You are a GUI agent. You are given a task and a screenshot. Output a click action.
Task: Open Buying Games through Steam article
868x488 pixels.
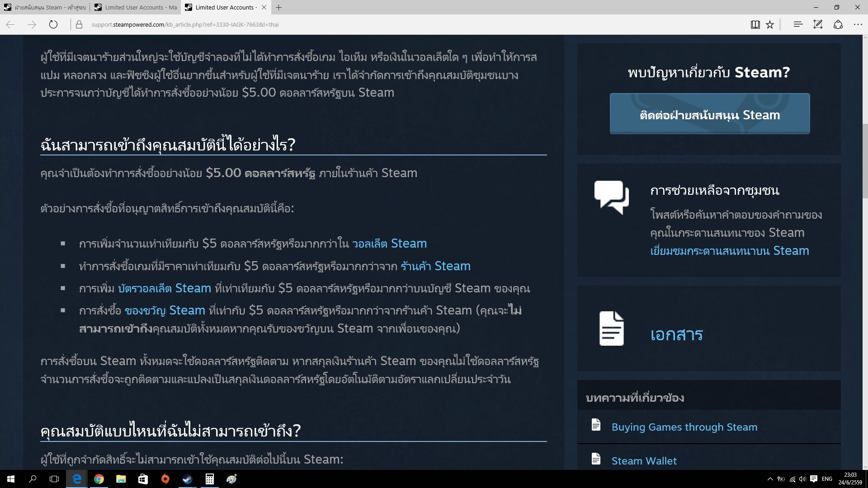pyautogui.click(x=684, y=427)
